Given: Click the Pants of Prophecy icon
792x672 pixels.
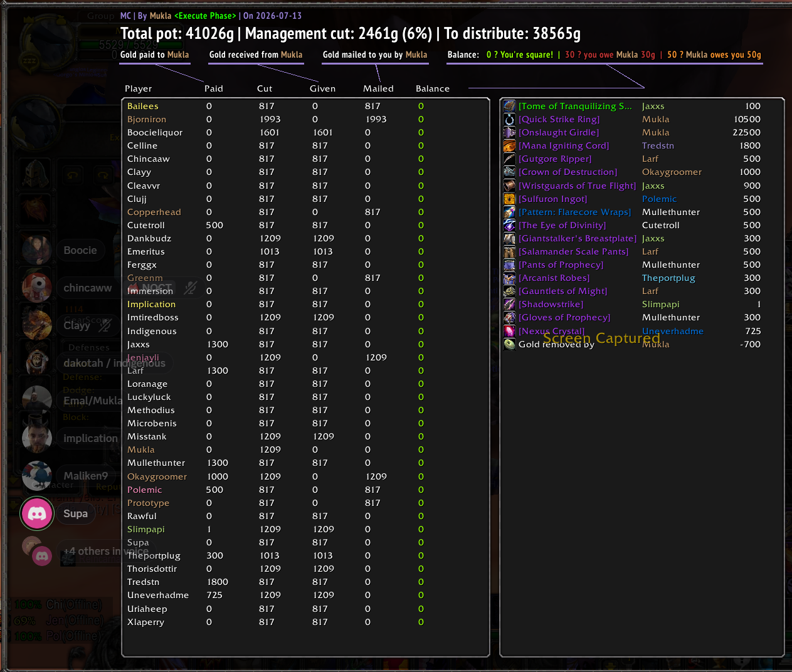Looking at the screenshot, I should [509, 265].
